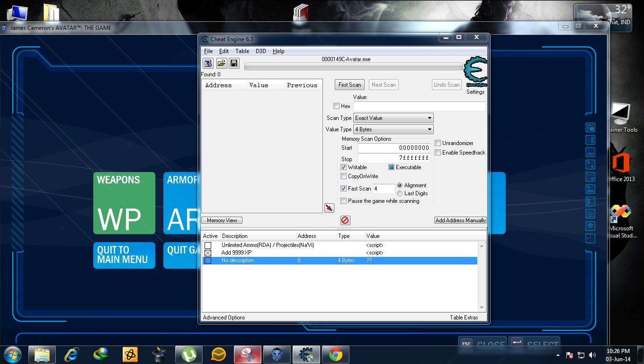Open Google Chrome from the taskbar
This screenshot has width=644, height=364.
pos(336,354)
